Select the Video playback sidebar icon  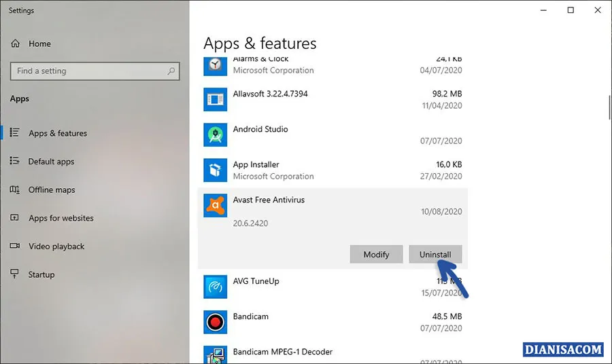coord(14,246)
